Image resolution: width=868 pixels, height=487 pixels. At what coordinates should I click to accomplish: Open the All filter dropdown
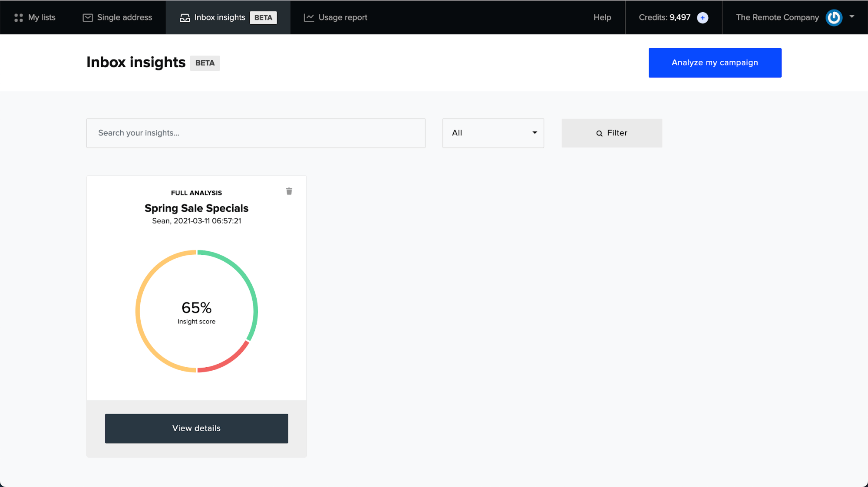[x=493, y=133]
